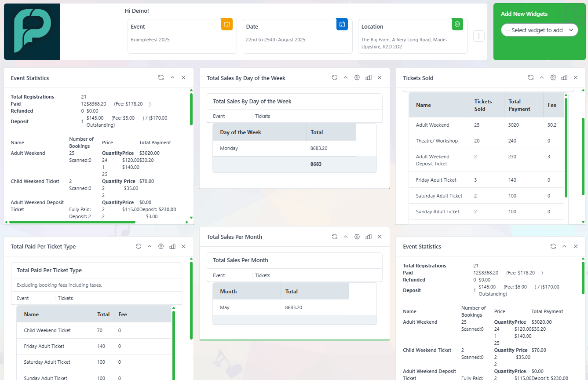Open the Select widget to add dropdown

pos(540,30)
